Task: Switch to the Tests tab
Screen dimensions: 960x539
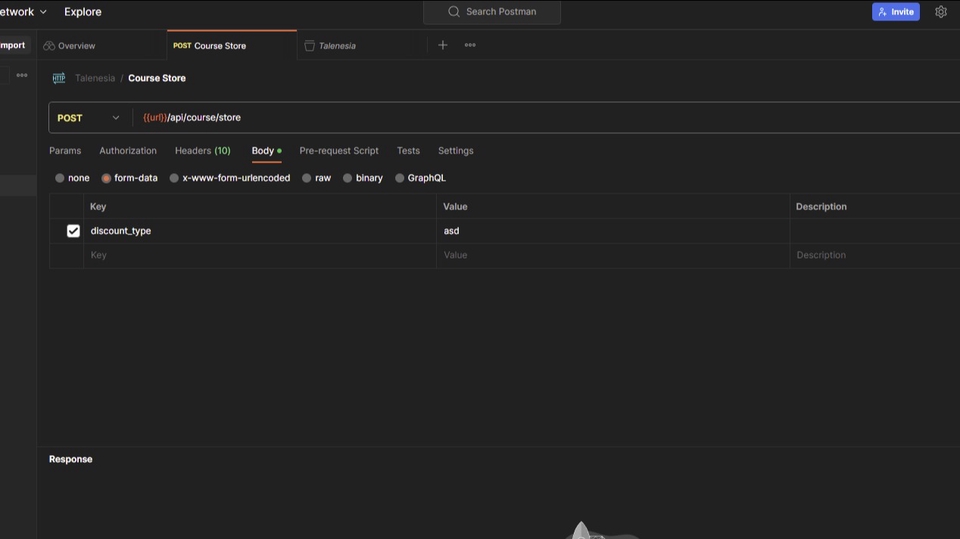Action: pyautogui.click(x=408, y=151)
